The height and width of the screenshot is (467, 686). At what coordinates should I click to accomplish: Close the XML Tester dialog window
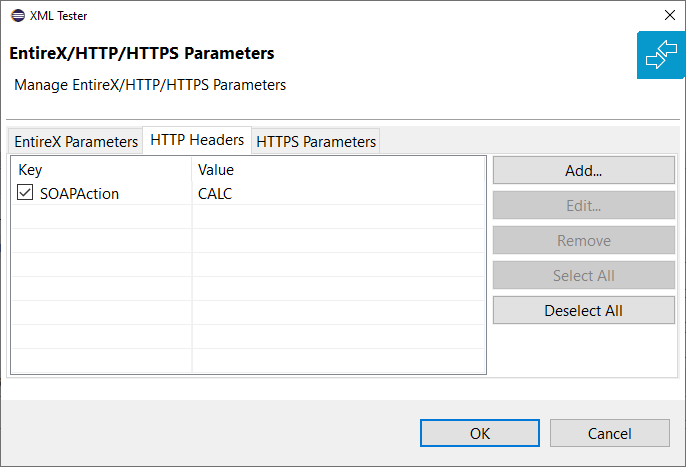click(669, 15)
